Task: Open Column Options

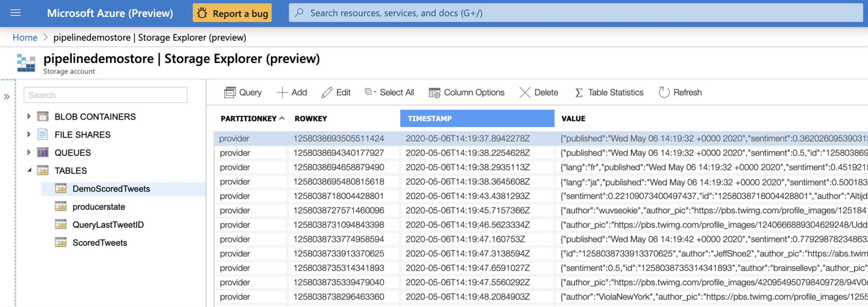Action: pyautogui.click(x=466, y=92)
